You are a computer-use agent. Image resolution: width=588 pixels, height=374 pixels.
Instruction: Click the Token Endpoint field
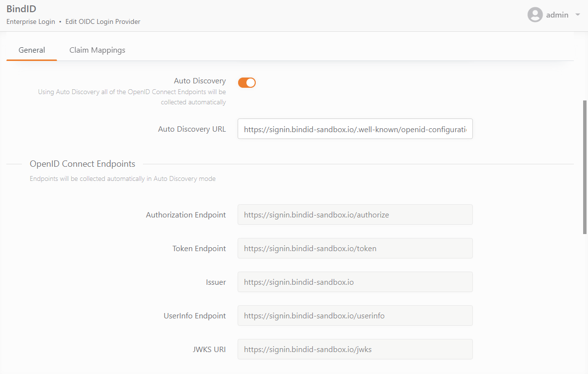355,248
